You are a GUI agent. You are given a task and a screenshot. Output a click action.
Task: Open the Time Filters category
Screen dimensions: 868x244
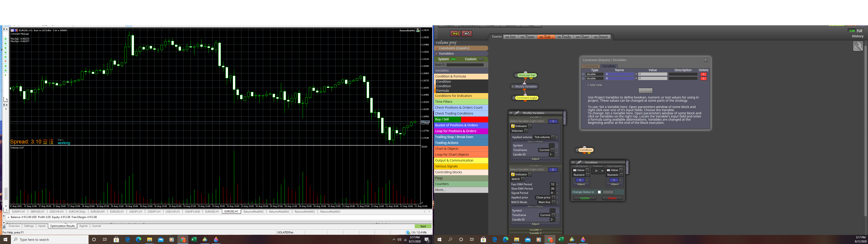[461, 102]
